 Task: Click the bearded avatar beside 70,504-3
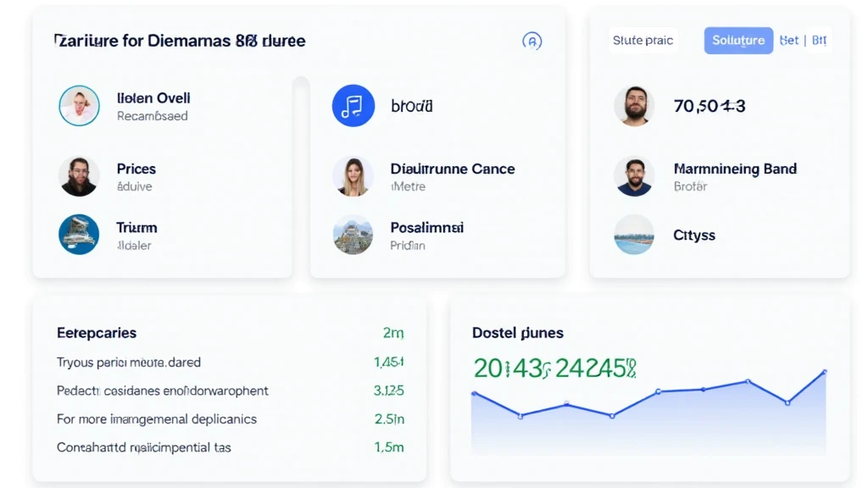point(634,106)
